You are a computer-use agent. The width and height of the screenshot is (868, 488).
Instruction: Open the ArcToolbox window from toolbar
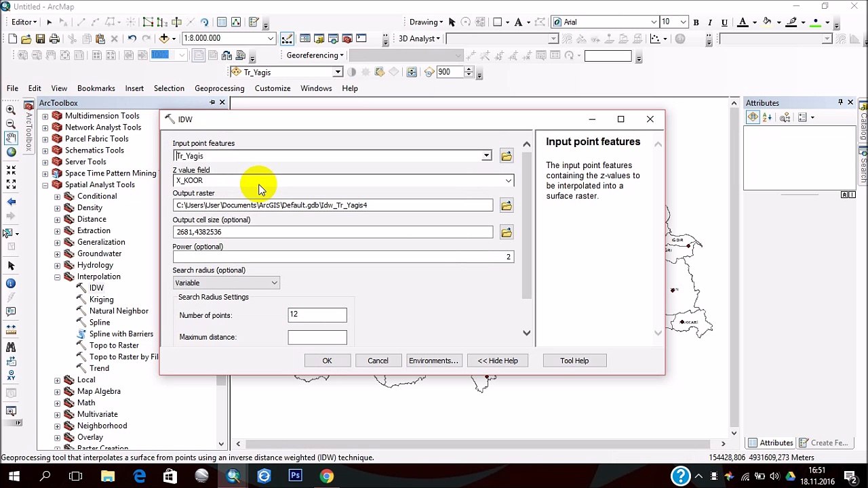tap(347, 39)
